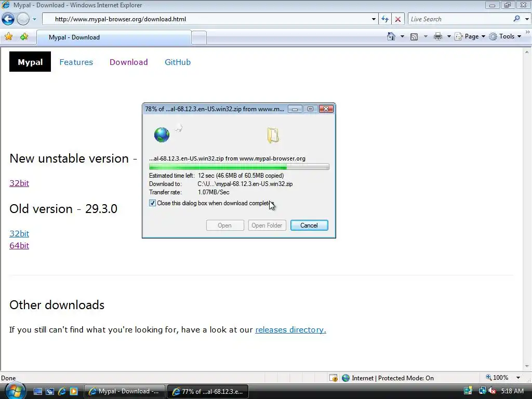The width and height of the screenshot is (532, 399).
Task: Click the RSS feeds icon
Action: [414, 37]
